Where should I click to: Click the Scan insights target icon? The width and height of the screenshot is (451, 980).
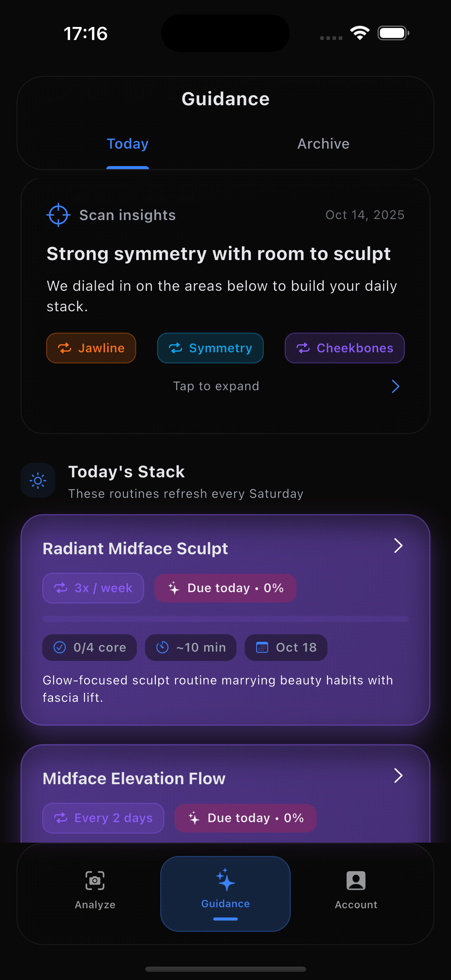click(58, 215)
